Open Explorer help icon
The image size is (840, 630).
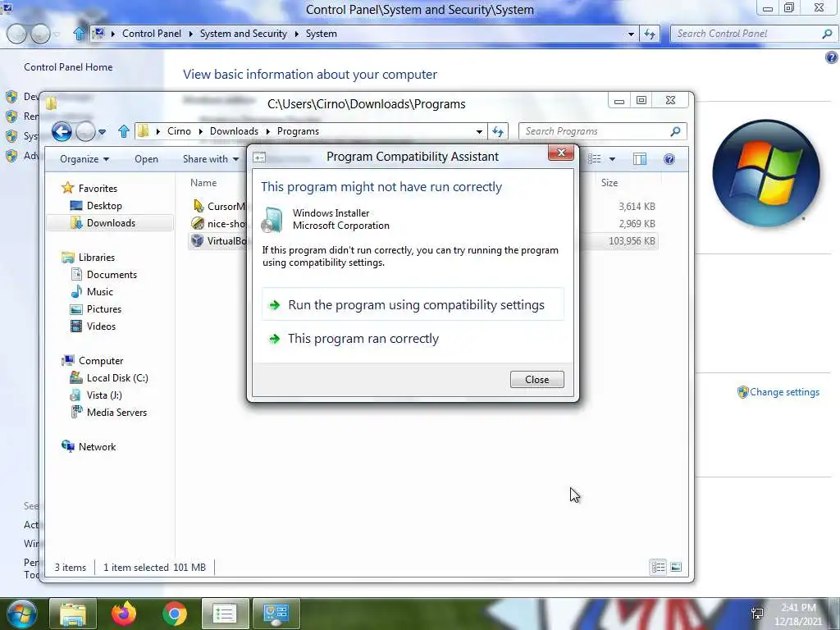tap(669, 158)
